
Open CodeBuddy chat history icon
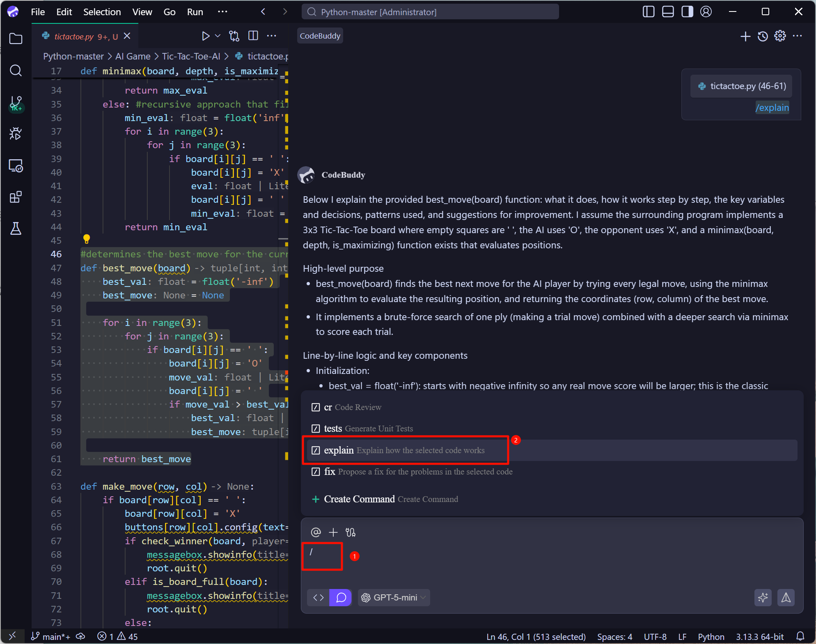[x=763, y=36]
